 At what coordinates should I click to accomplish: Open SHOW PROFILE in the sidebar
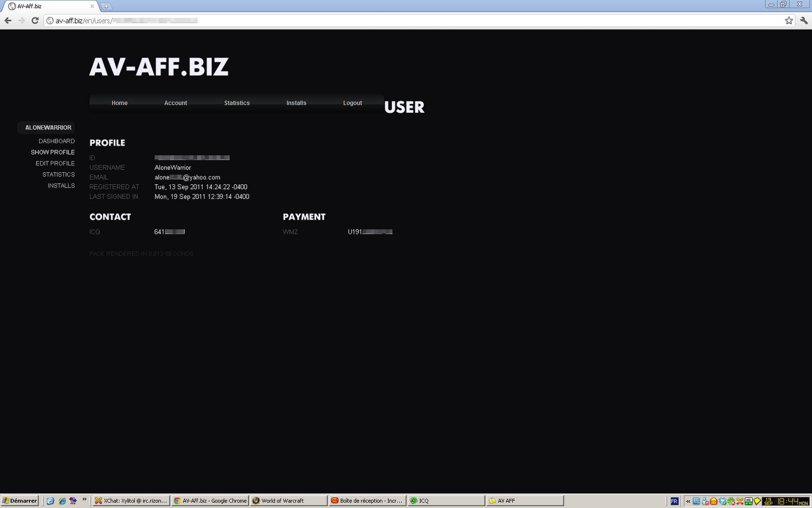click(x=53, y=152)
